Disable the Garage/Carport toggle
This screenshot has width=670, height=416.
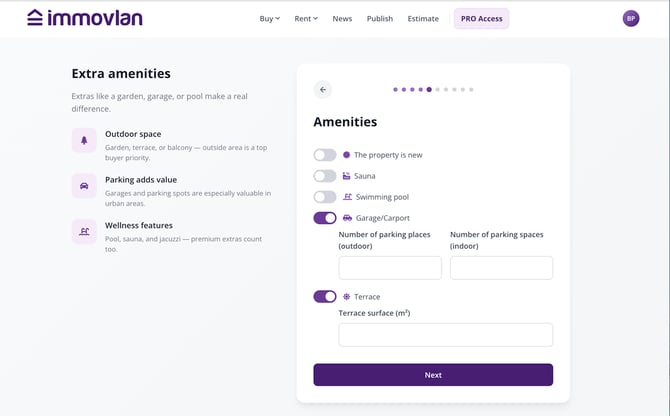pyautogui.click(x=325, y=218)
